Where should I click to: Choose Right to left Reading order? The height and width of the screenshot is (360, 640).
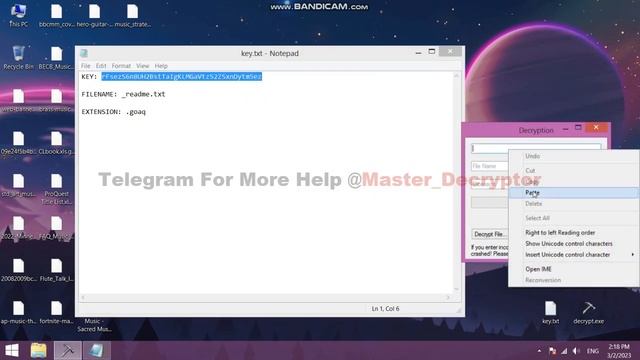tap(573, 232)
